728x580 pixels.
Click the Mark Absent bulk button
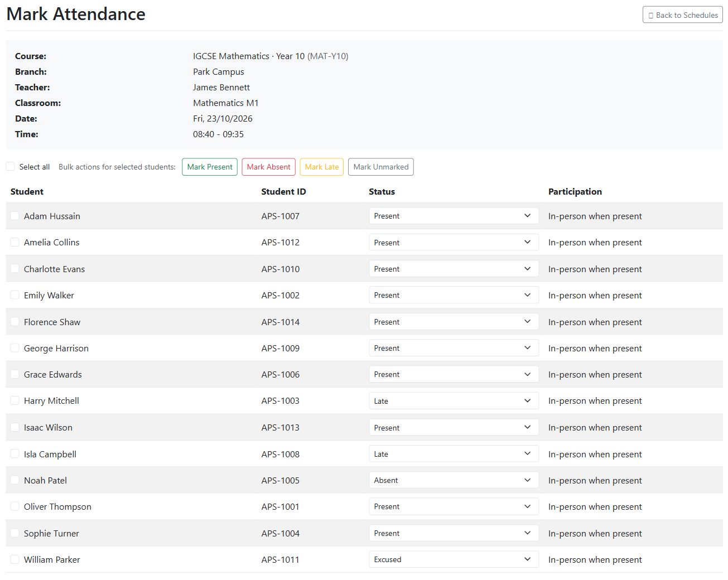(x=268, y=167)
